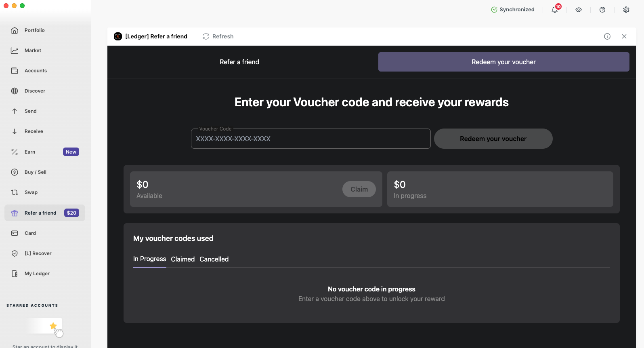The width and height of the screenshot is (644, 348).
Task: Open the notifications bell icon
Action: tap(555, 10)
